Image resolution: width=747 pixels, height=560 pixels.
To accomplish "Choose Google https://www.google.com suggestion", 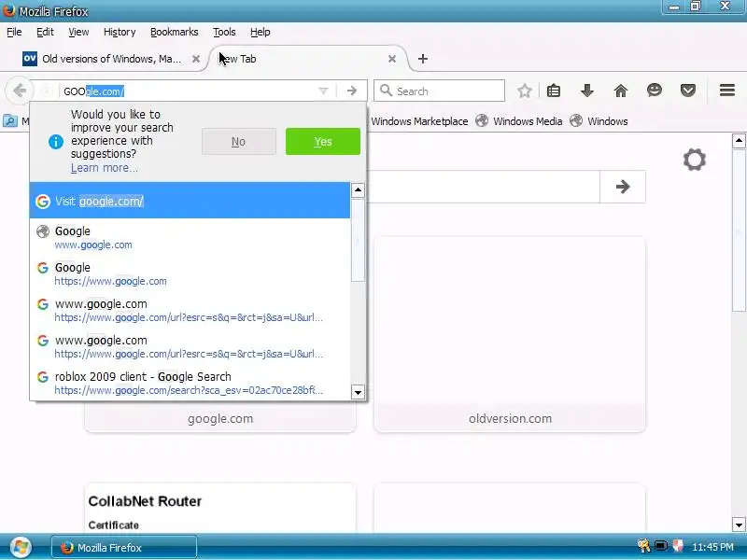I will coord(190,273).
